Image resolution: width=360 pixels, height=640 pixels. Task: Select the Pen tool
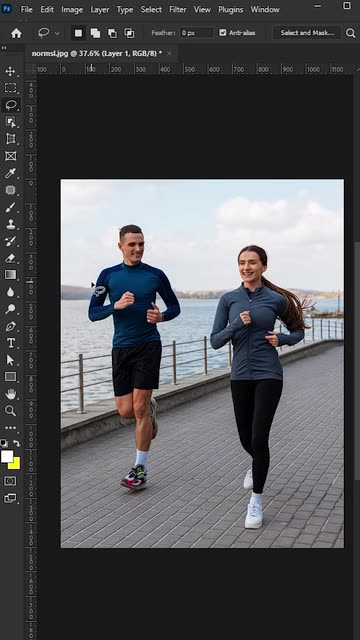pyautogui.click(x=10, y=326)
